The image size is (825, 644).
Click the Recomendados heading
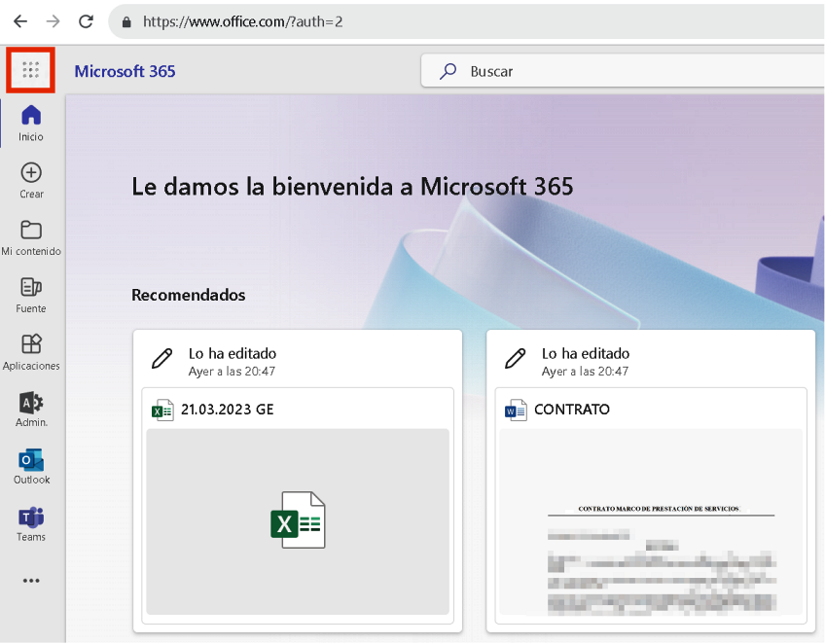point(189,295)
